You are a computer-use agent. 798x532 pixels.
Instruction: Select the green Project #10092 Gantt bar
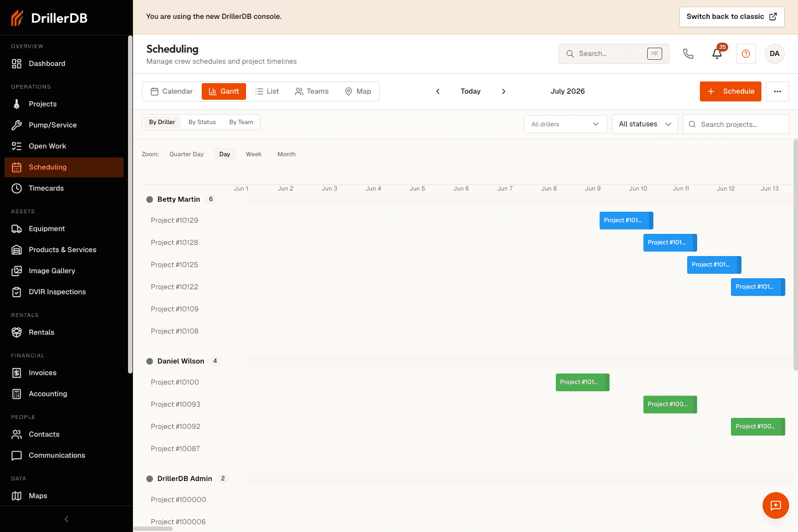coord(758,427)
